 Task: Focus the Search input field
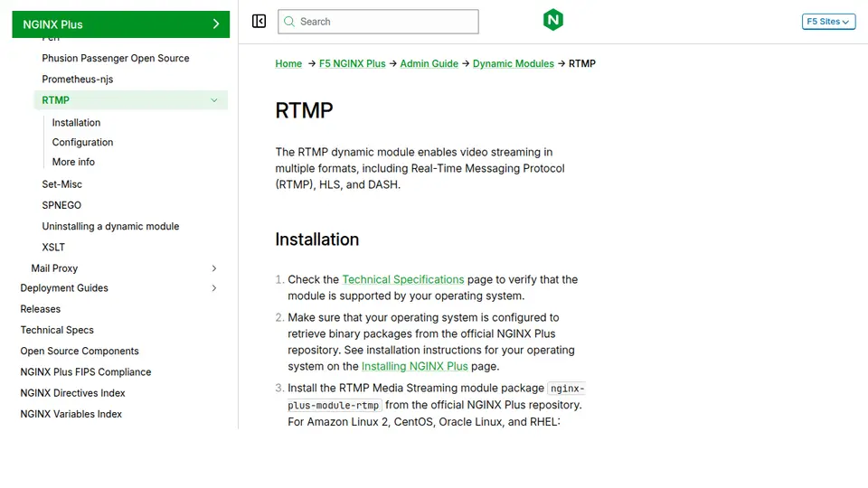[x=378, y=22]
